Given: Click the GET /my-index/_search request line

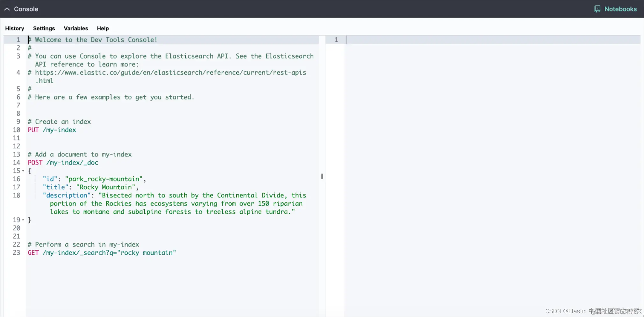Looking at the screenshot, I should point(102,253).
